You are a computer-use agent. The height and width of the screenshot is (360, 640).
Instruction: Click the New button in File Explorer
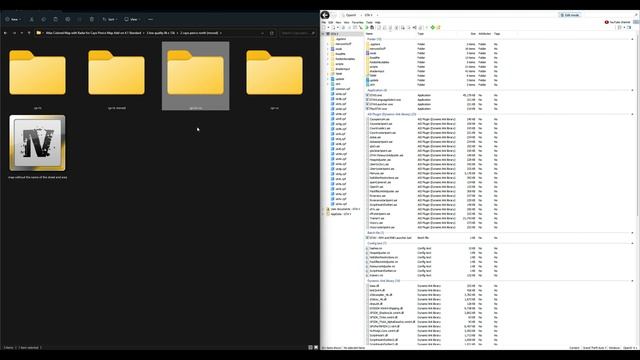tap(13, 19)
